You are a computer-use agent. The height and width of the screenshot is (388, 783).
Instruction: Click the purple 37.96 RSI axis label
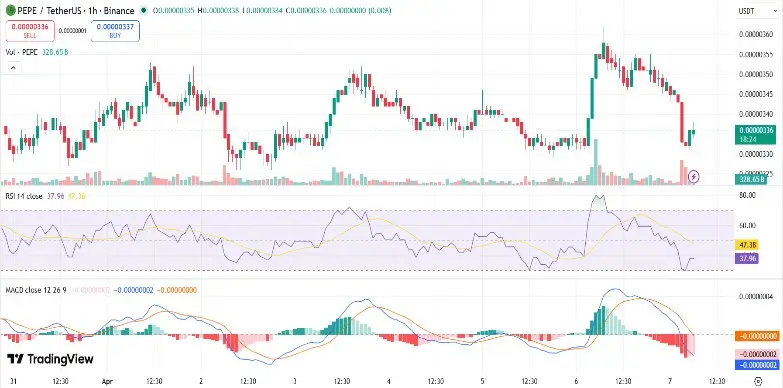747,259
